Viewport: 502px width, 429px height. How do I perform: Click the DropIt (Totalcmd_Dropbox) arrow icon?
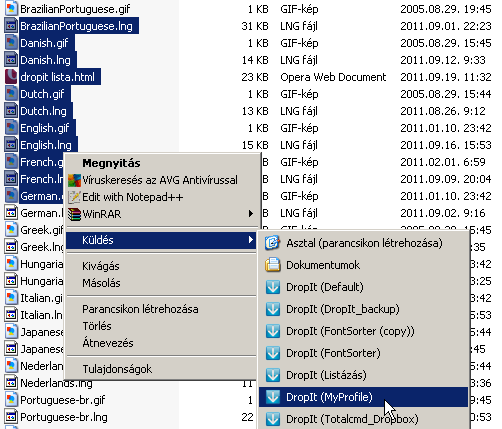point(273,419)
